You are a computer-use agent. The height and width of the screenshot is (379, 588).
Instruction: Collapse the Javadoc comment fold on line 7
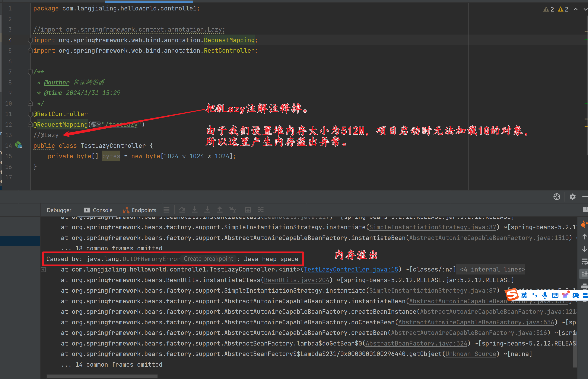coord(30,72)
